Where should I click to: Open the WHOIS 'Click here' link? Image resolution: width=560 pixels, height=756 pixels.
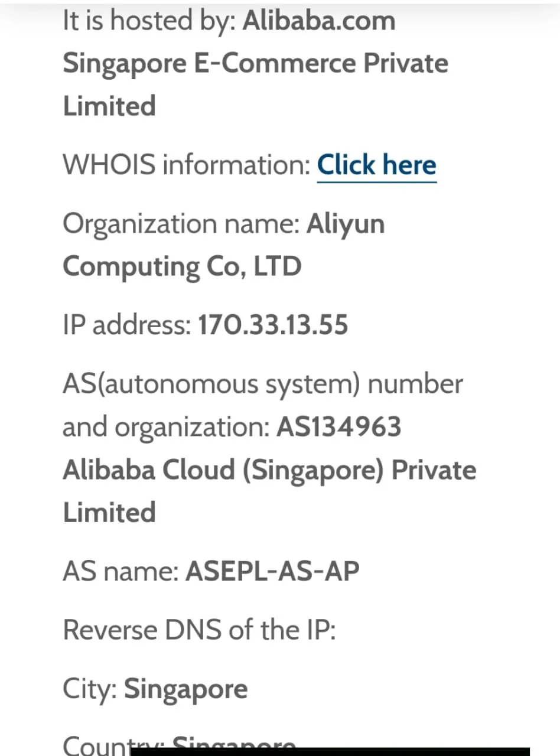click(x=376, y=165)
